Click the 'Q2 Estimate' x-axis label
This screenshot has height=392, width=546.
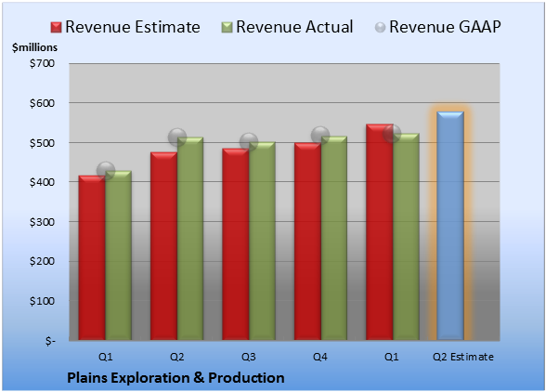[463, 357]
